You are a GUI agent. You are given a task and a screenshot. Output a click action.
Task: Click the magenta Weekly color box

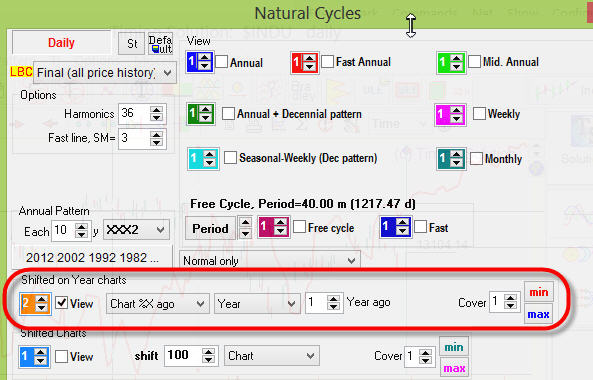[441, 115]
